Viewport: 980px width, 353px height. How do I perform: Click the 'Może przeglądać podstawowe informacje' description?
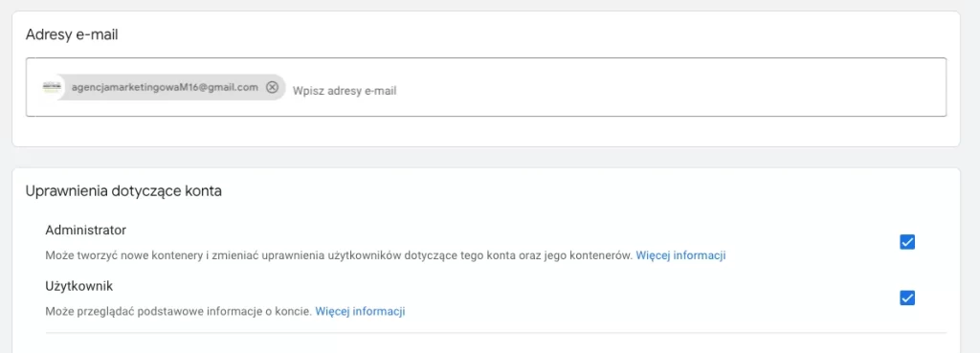tap(179, 311)
